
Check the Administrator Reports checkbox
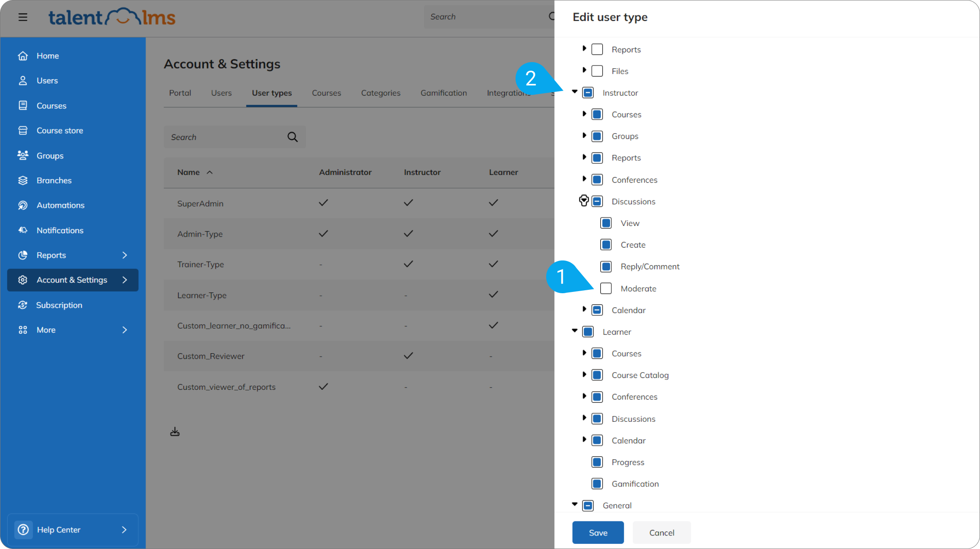click(597, 49)
